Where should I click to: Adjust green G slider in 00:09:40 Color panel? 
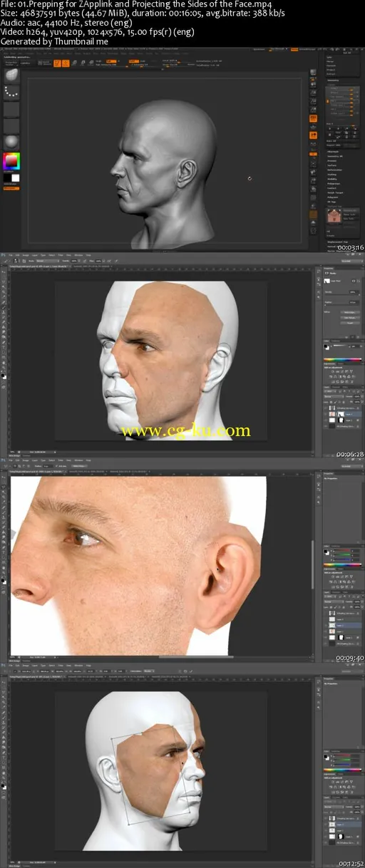pyautogui.click(x=342, y=555)
